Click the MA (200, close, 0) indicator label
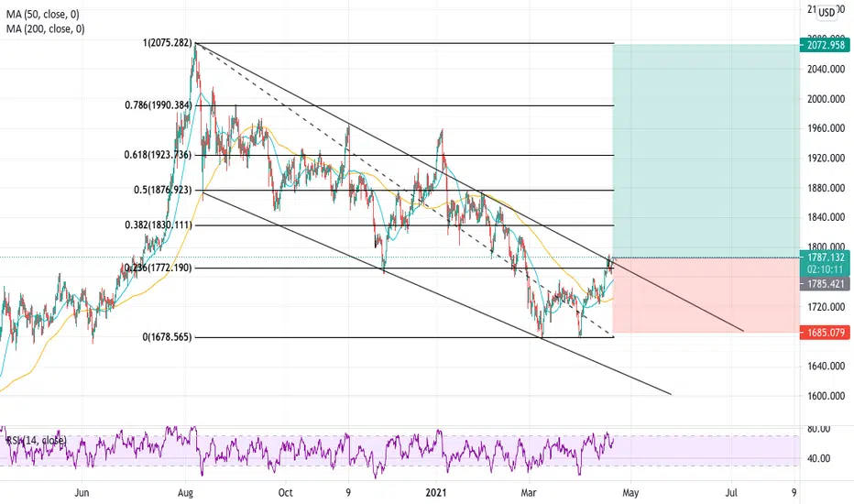Viewport: 854px width, 504px height. point(45,28)
